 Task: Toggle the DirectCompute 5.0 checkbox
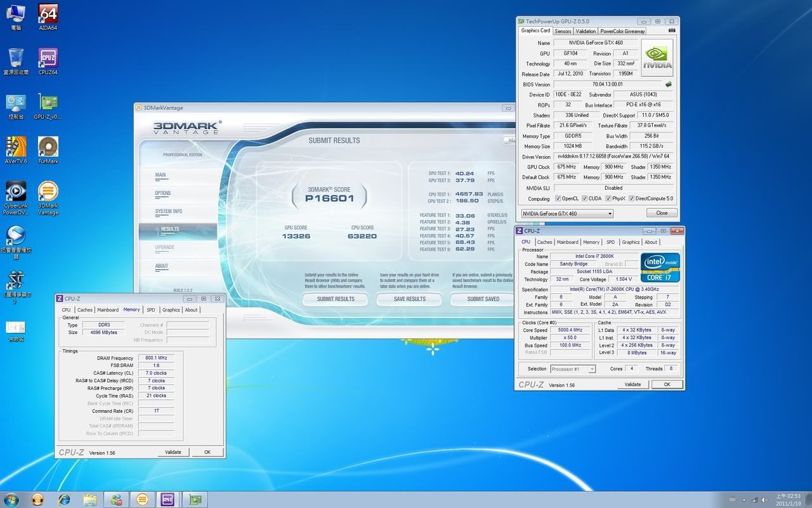(x=631, y=199)
